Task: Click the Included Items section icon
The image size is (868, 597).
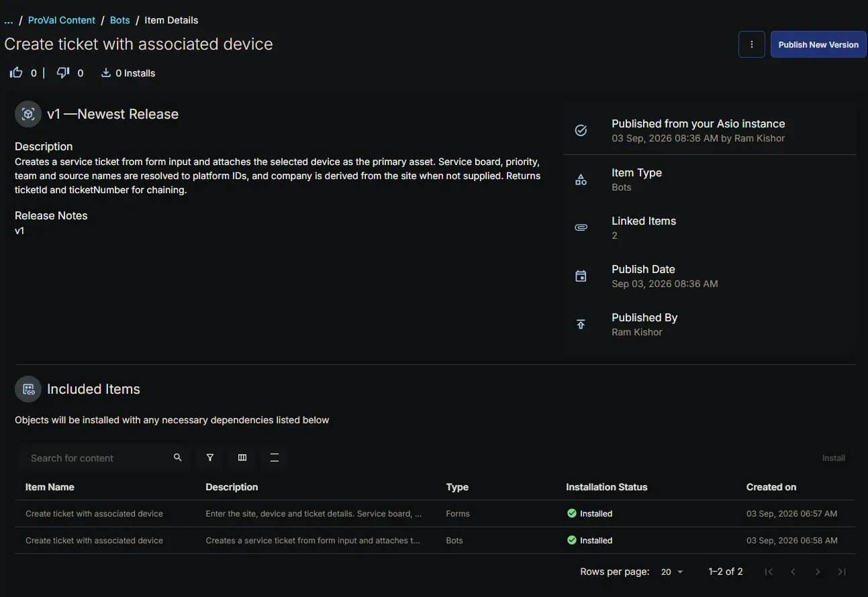Action: point(28,389)
